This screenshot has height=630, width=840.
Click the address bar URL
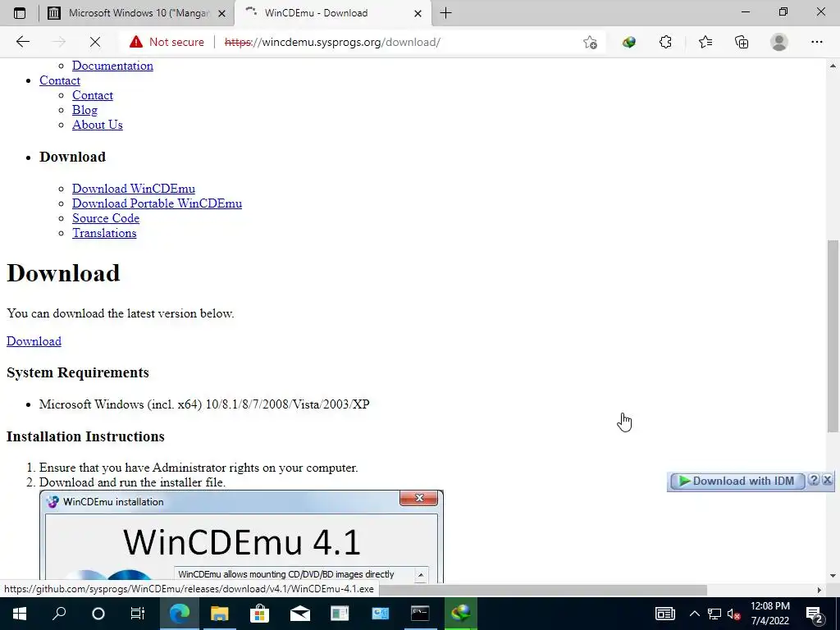(x=332, y=42)
